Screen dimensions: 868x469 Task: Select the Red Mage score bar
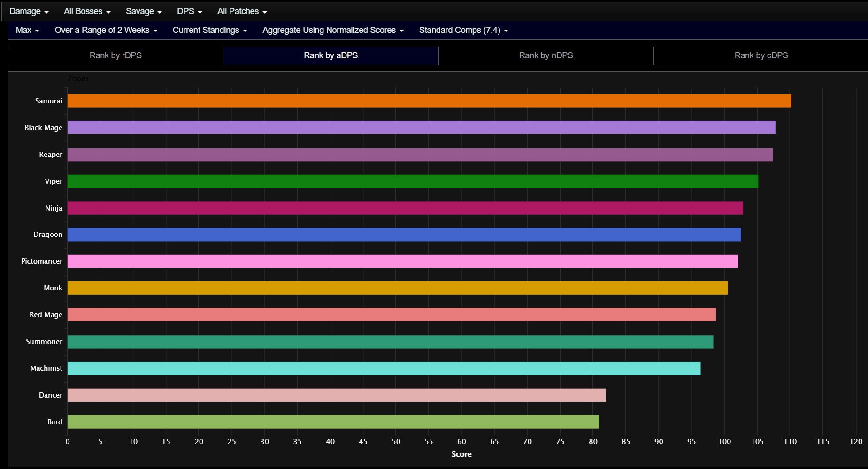click(392, 315)
